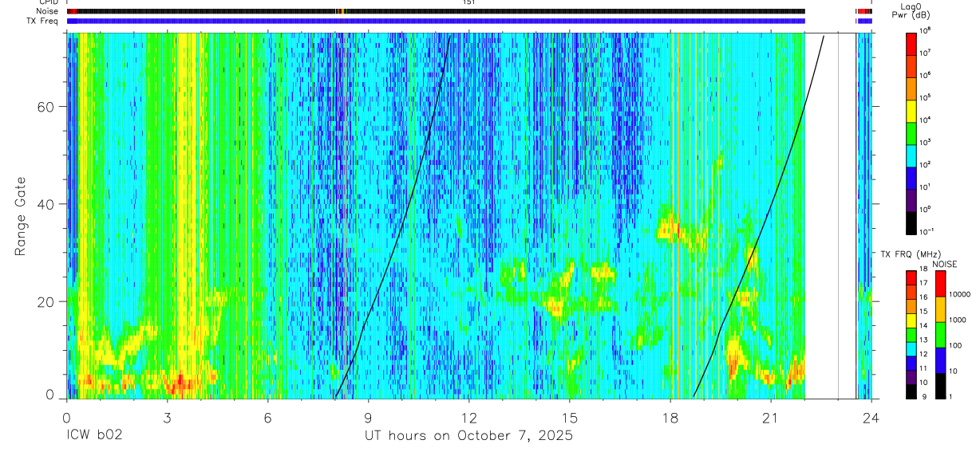The image size is (980, 452).
Task: Click the x-axis tick label "24"
Action: pyautogui.click(x=871, y=418)
